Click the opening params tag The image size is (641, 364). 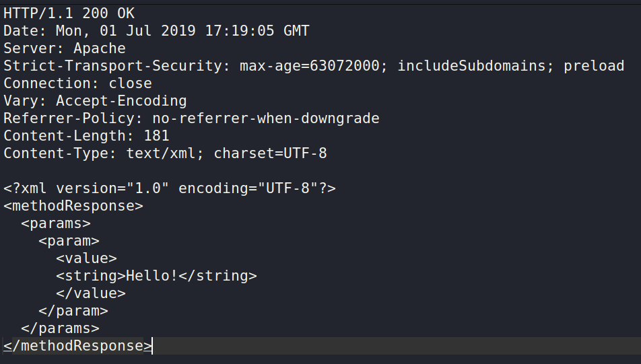coord(56,223)
